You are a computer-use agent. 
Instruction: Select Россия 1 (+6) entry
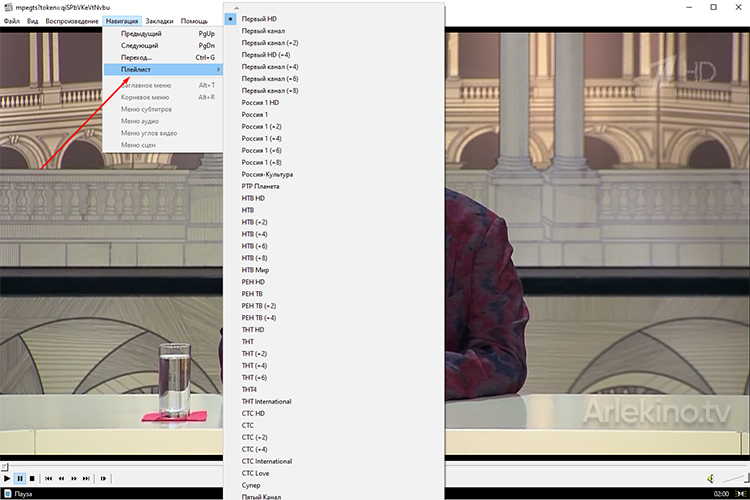[x=333, y=150]
